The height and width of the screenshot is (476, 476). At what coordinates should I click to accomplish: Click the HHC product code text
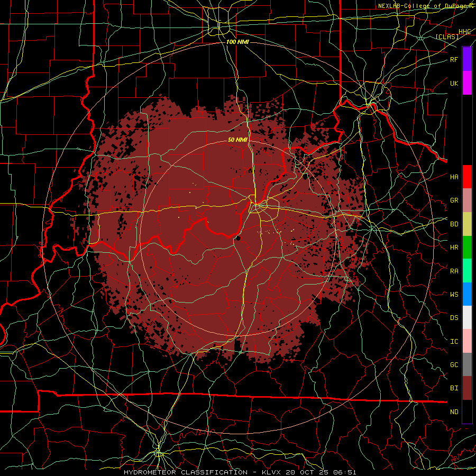click(x=464, y=32)
